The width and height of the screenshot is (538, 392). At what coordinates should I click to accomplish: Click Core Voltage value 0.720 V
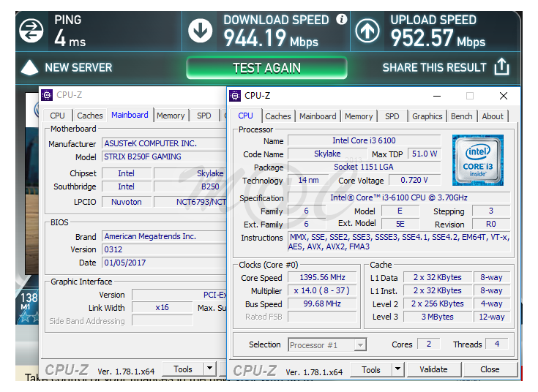(414, 180)
